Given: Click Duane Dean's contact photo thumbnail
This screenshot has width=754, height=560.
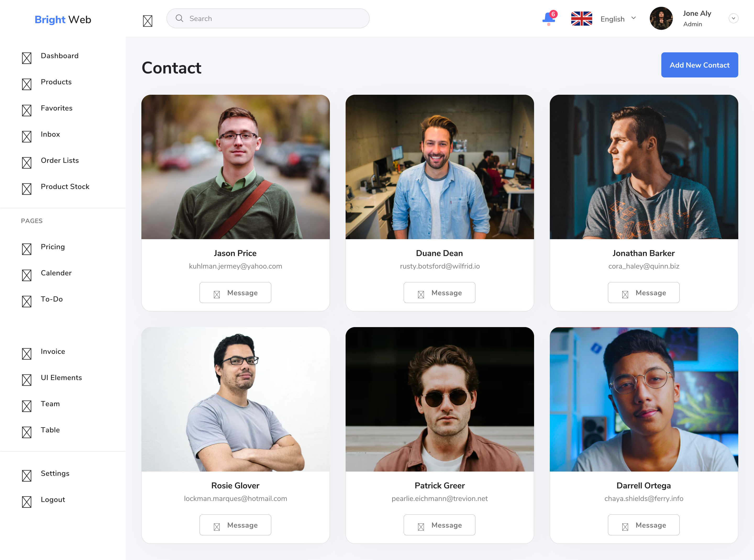Looking at the screenshot, I should tap(439, 167).
